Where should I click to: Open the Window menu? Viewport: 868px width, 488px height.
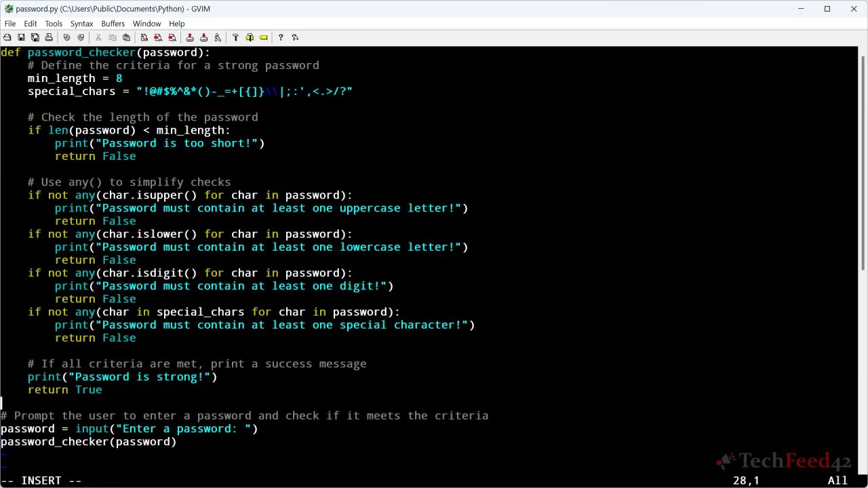point(146,24)
